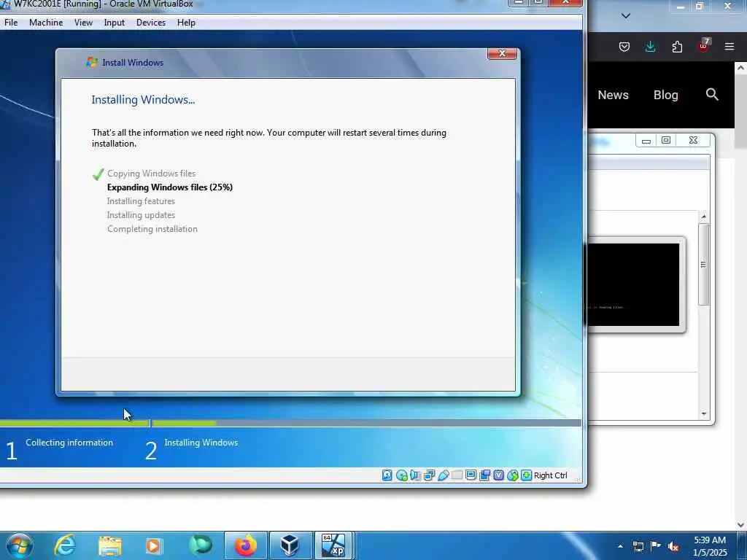Switch to the running XP VM taskbar button
Image resolution: width=747 pixels, height=560 pixels.
click(333, 545)
